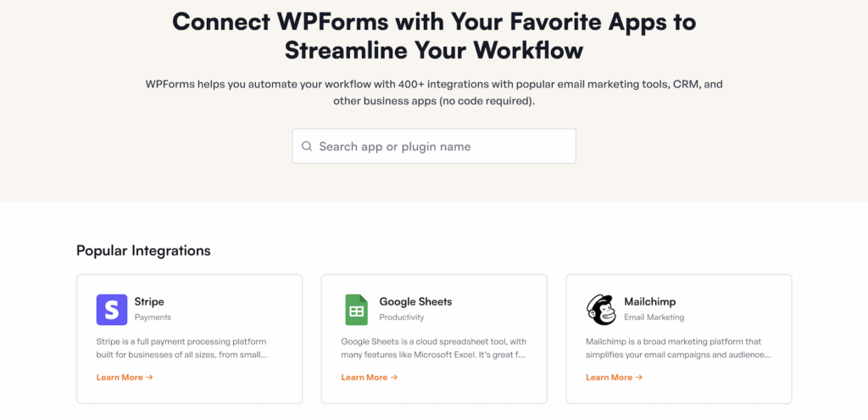The width and height of the screenshot is (868, 420).
Task: Click the Google Sheets description text
Action: click(433, 349)
